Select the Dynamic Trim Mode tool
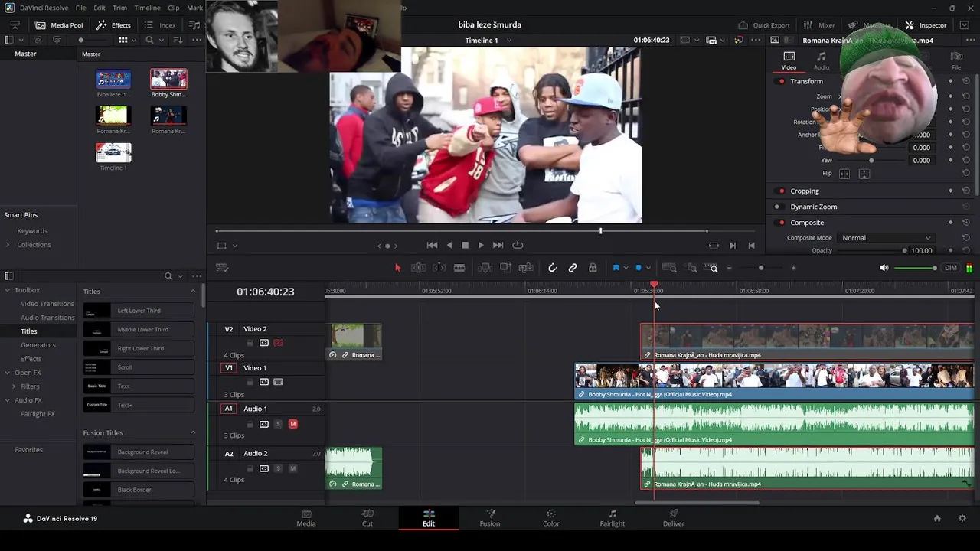The image size is (980, 551). pyautogui.click(x=439, y=268)
